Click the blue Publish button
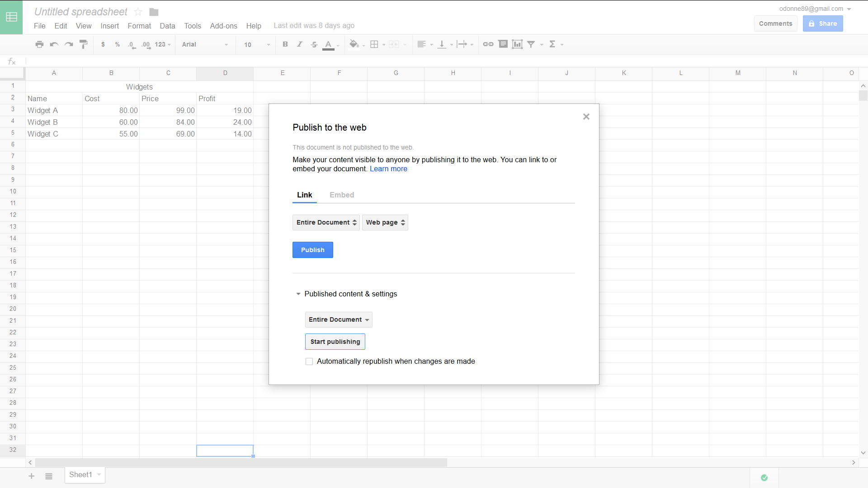Screen dimensions: 868x488 tap(313, 250)
